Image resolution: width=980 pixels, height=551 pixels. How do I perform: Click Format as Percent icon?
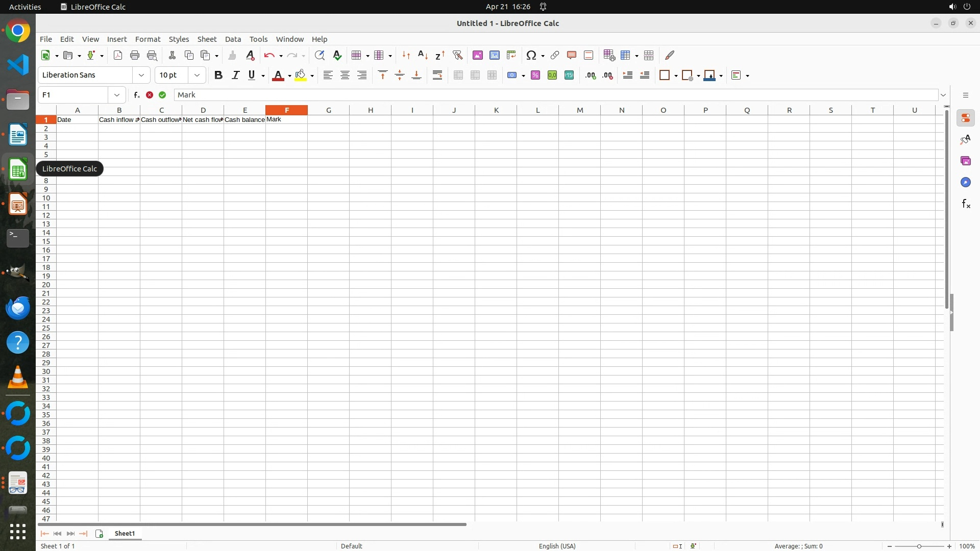tap(535, 76)
